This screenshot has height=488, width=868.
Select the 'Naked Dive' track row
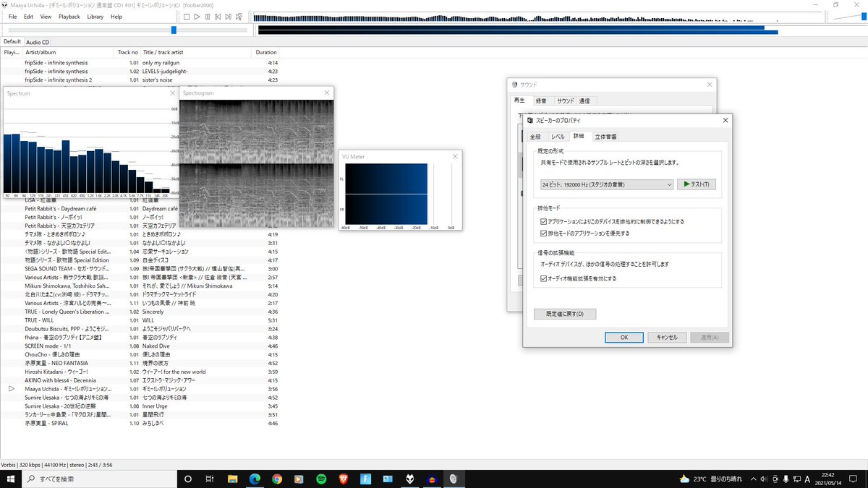coord(140,346)
